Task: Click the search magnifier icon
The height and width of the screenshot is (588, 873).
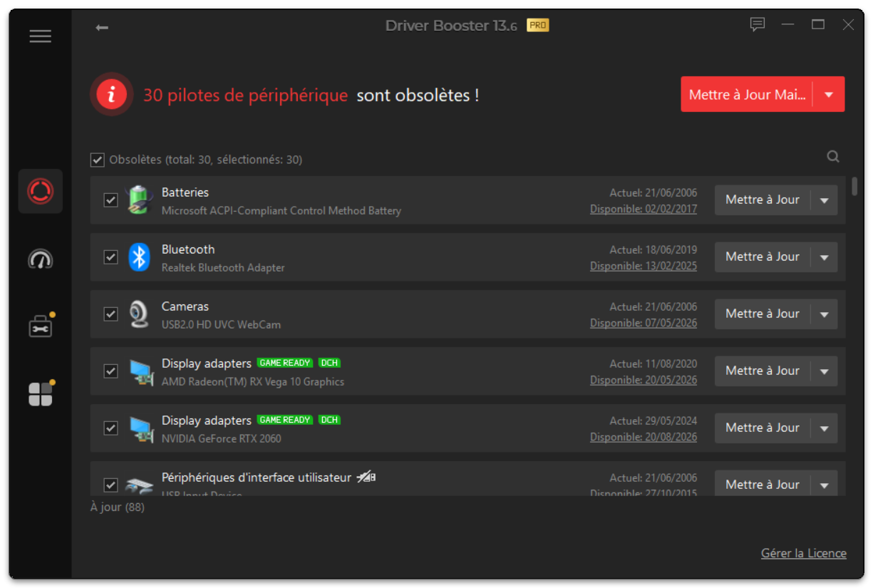Action: point(833,157)
